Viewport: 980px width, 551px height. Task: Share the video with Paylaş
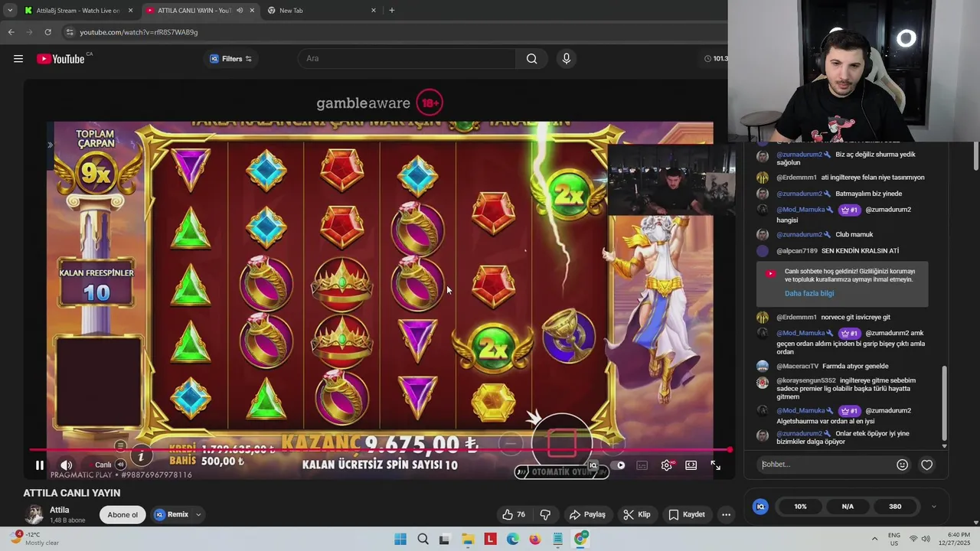click(x=587, y=514)
